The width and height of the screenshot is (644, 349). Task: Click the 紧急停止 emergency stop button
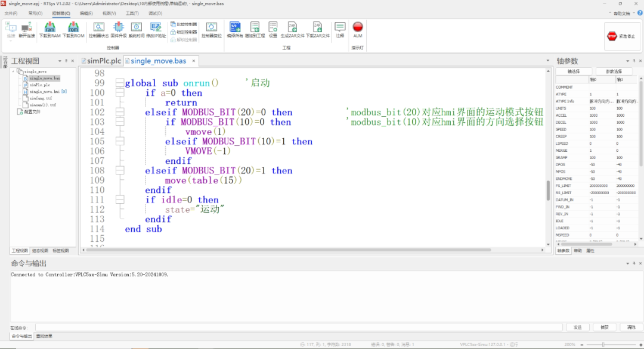[x=621, y=36]
